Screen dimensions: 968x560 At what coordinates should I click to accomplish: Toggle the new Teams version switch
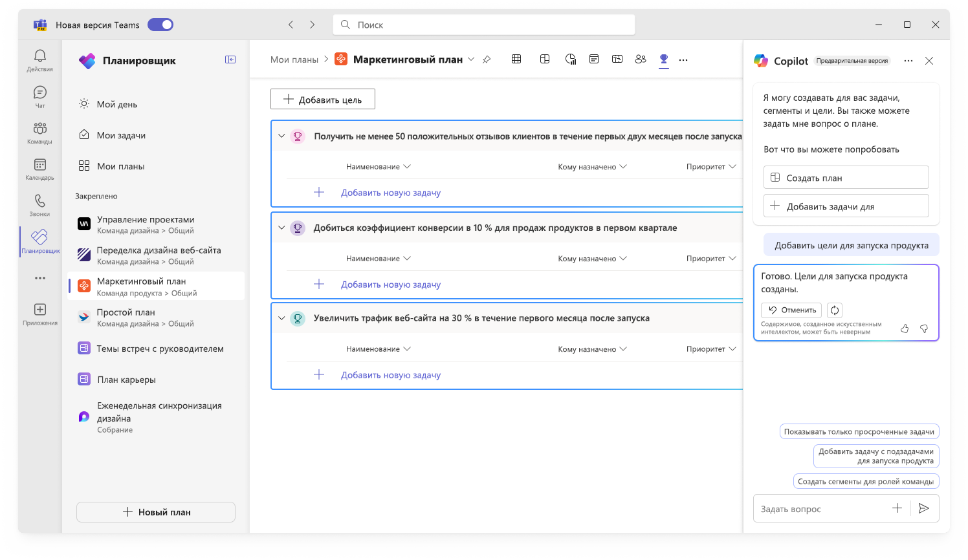point(160,25)
